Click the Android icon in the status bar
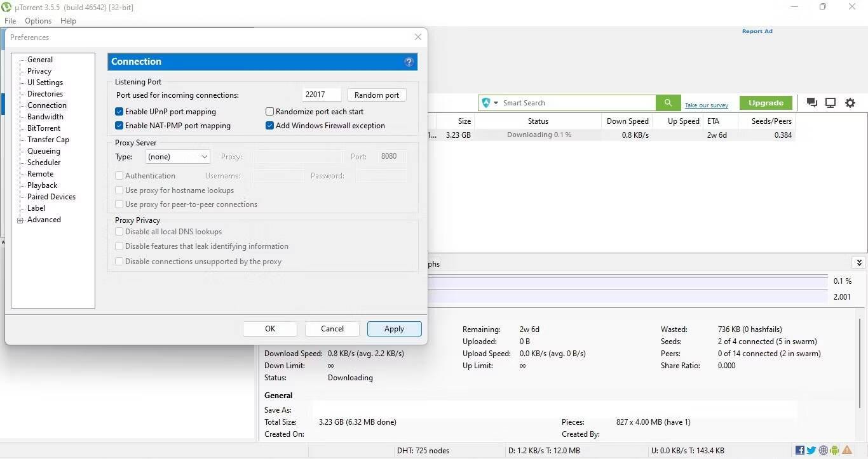The image size is (868, 459). 836,450
